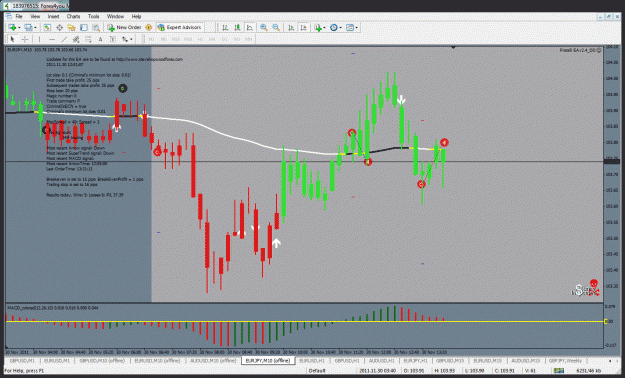Expand the Indicators dropdown arrow
Image resolution: width=625 pixels, height=378 pixels.
[324, 28]
